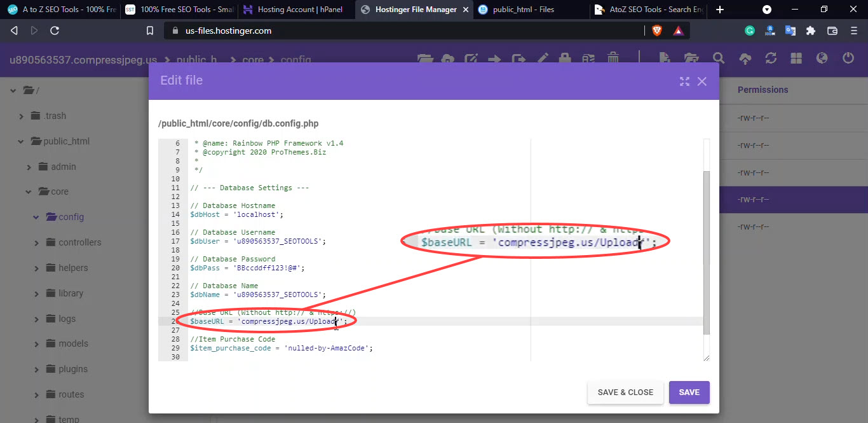Image resolution: width=868 pixels, height=423 pixels.
Task: Click on line 26 baseURL code line
Action: [x=269, y=321]
